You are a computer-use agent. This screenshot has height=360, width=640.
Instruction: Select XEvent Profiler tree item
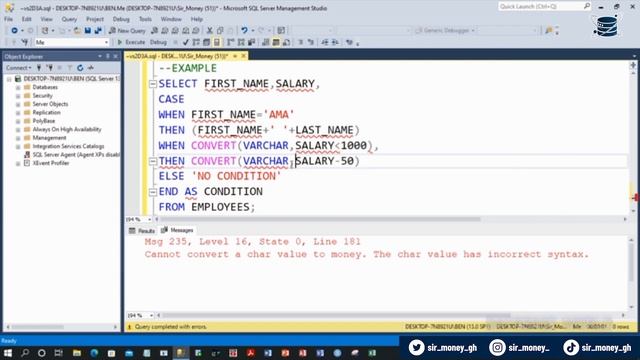click(51, 163)
